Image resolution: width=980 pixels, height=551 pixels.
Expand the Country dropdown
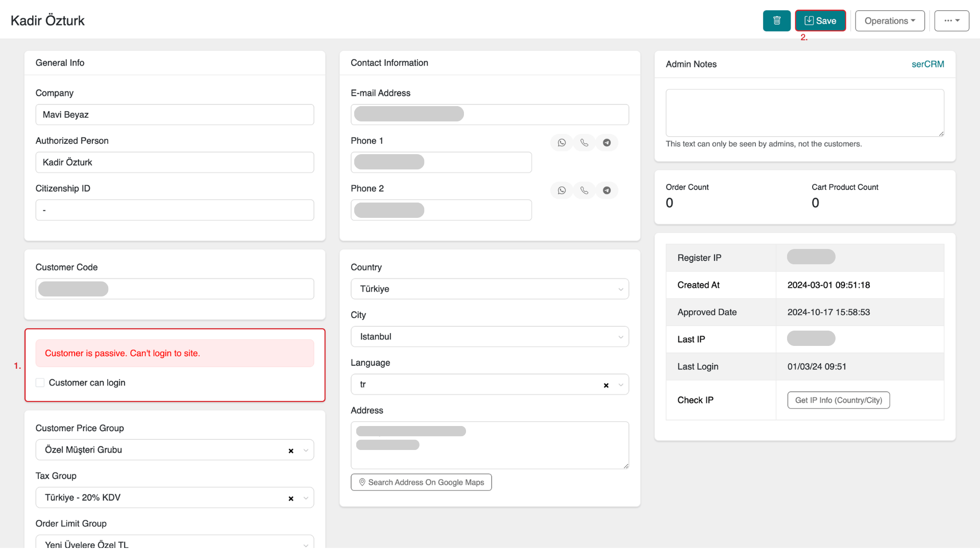pyautogui.click(x=489, y=289)
